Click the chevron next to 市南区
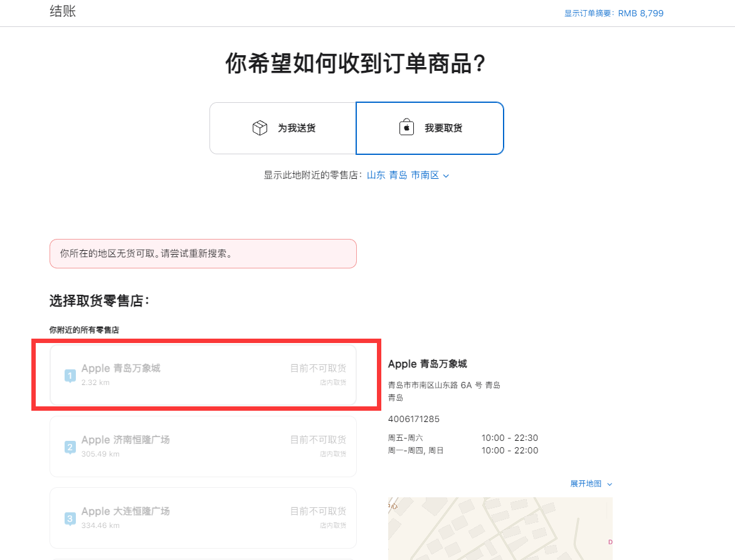 coord(446,176)
